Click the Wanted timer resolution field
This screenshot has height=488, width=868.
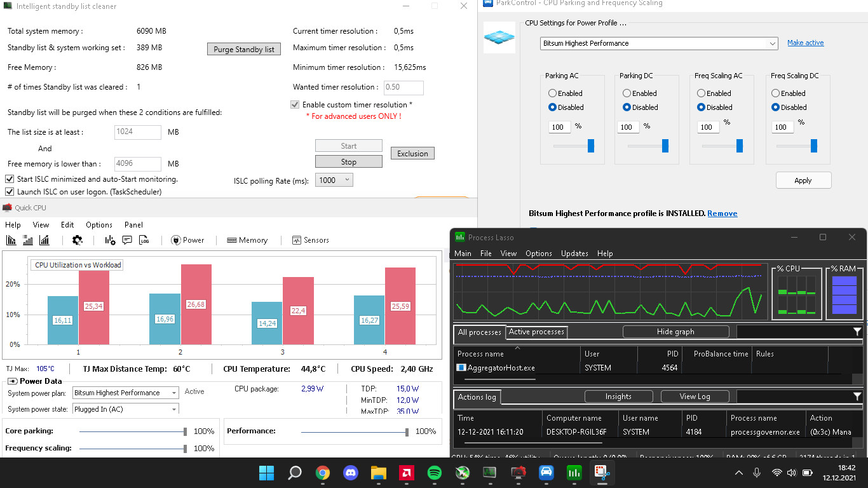click(404, 88)
